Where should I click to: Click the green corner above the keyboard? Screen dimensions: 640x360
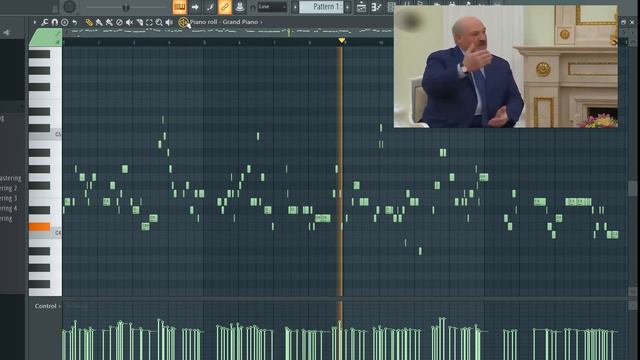(x=45, y=37)
